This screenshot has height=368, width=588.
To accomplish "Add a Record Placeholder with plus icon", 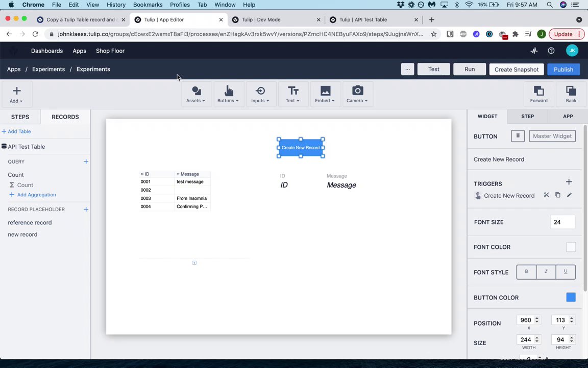I will point(86,209).
